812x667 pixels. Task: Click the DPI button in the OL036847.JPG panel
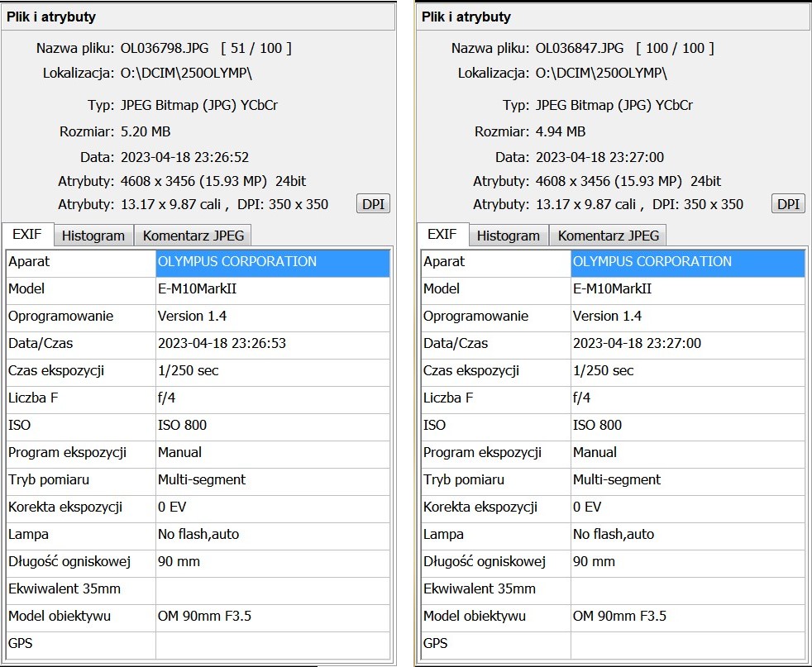788,204
